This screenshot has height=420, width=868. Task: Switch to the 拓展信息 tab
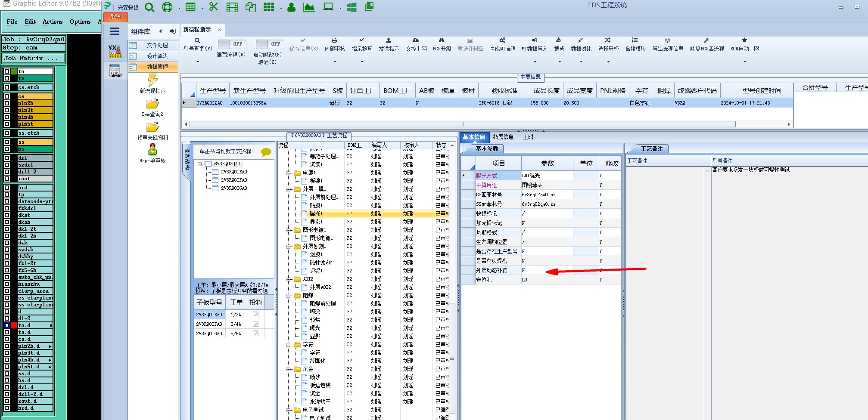[503, 137]
